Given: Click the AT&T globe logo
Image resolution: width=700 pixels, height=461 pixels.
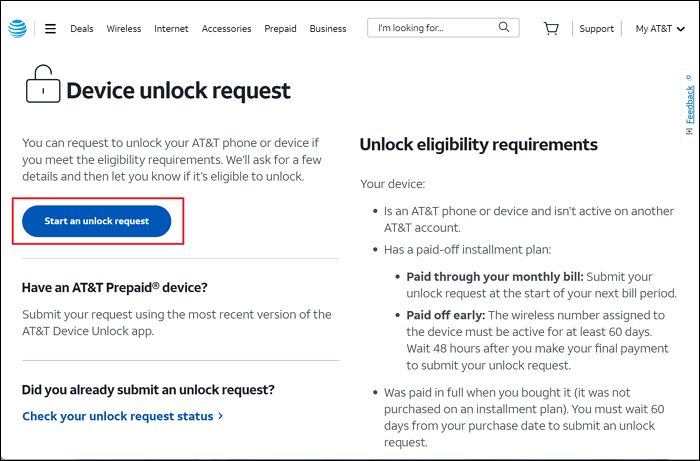Looking at the screenshot, I should point(18,28).
